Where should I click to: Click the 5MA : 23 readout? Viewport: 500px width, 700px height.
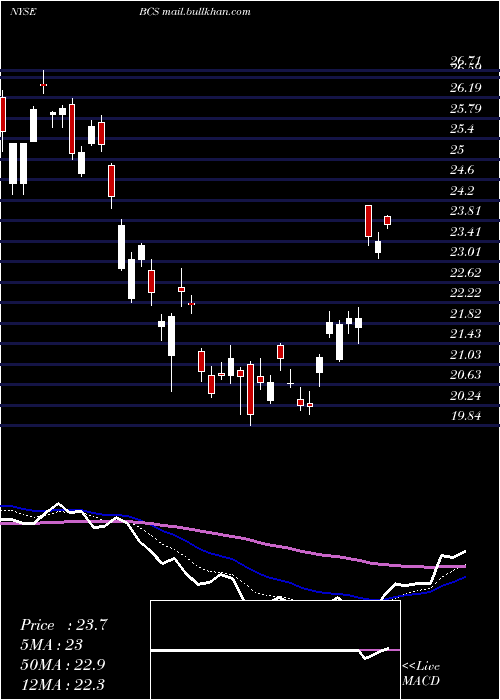[52, 645]
